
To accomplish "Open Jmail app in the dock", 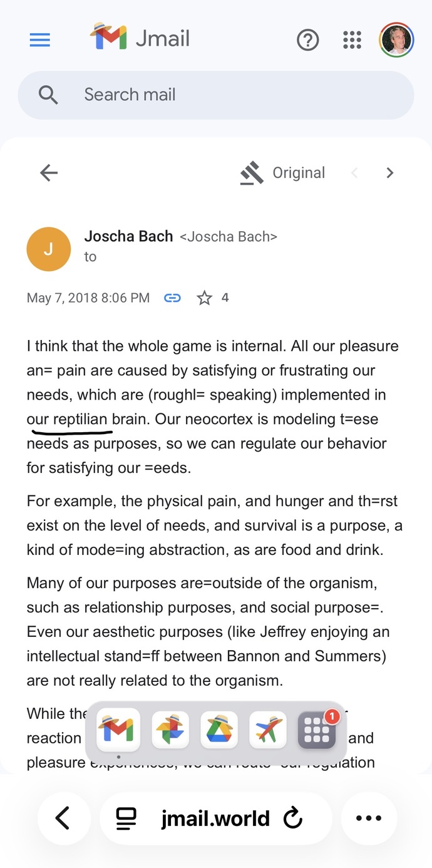I will (x=118, y=730).
